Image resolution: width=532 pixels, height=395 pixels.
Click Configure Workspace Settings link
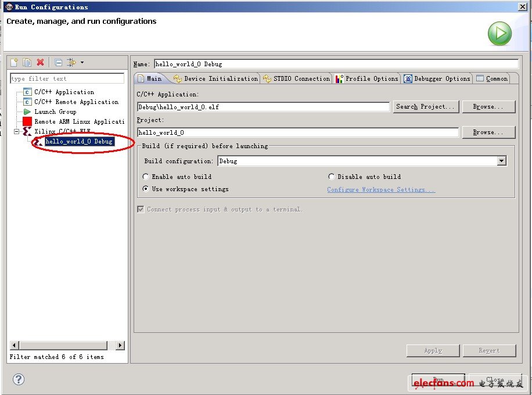click(x=381, y=189)
